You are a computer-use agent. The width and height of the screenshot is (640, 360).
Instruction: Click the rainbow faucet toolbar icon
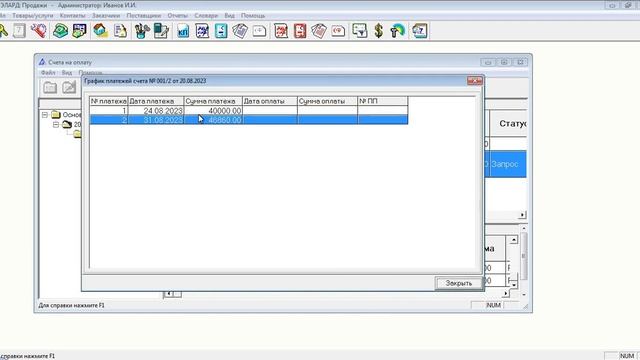tap(398, 31)
